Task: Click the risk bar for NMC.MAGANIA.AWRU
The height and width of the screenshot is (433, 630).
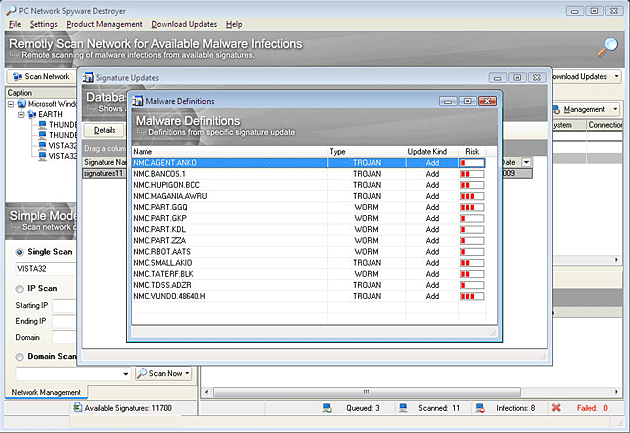Action: pos(471,196)
